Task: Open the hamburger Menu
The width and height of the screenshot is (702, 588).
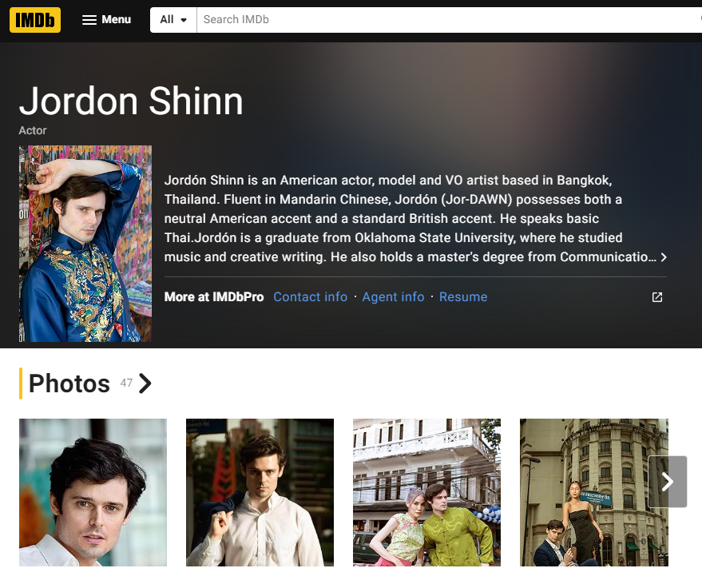Action: click(x=106, y=20)
